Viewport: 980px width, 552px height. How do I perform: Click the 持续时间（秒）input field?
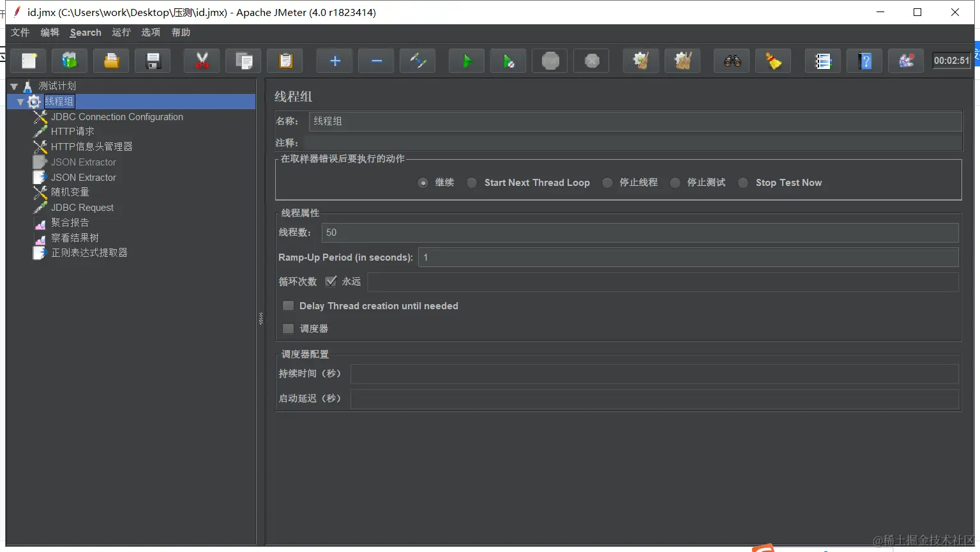(654, 374)
